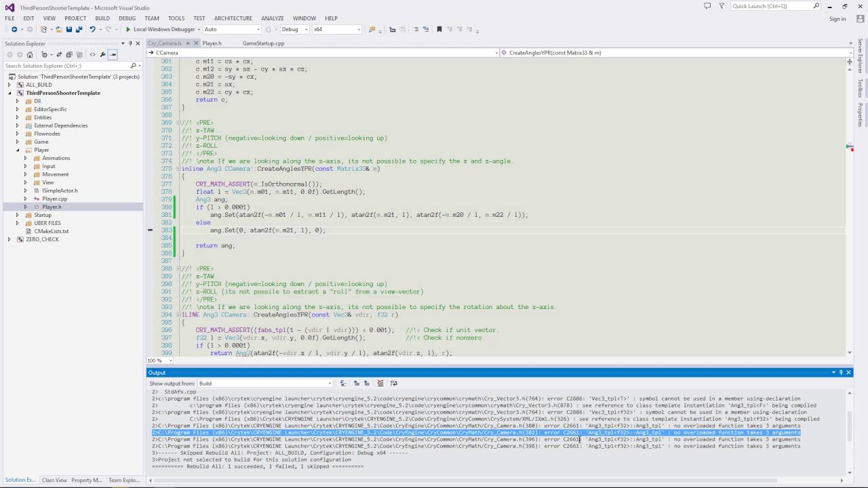Start Local Windows Debugger
Image resolution: width=868 pixels, height=488 pixels.
[160, 29]
